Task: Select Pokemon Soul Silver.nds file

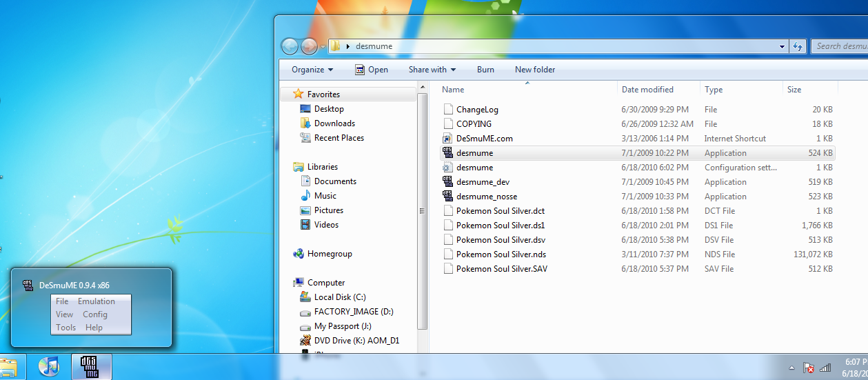Action: [x=501, y=254]
